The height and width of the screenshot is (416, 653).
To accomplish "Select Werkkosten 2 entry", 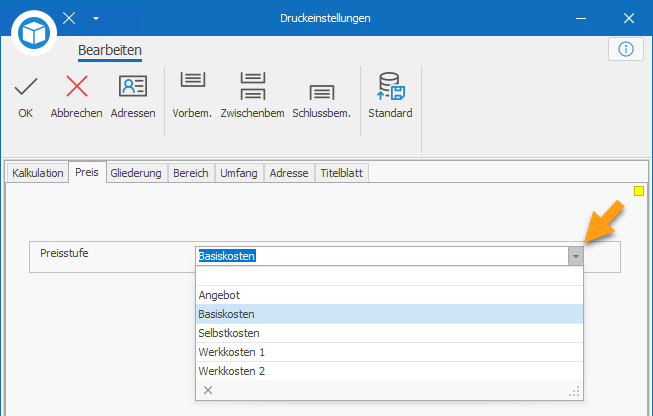I will coord(389,371).
